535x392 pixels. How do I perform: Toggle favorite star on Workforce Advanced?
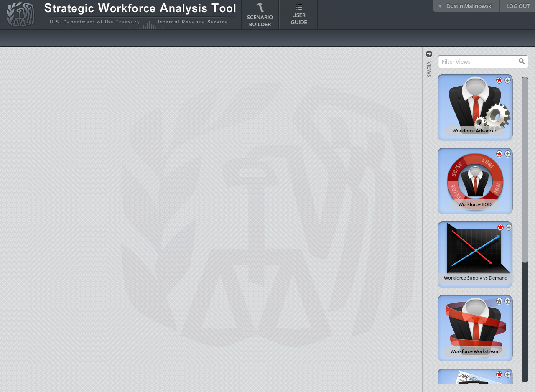click(x=499, y=80)
